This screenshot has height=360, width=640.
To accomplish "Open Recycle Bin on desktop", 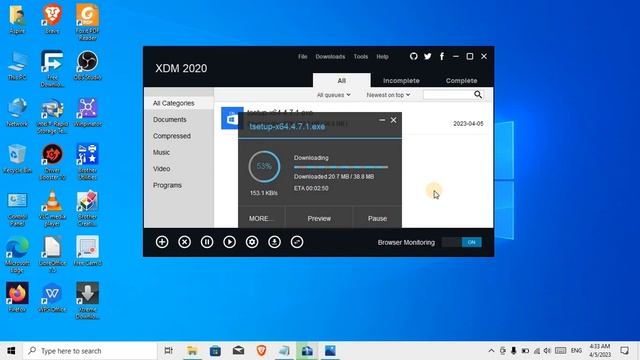I will (17, 158).
